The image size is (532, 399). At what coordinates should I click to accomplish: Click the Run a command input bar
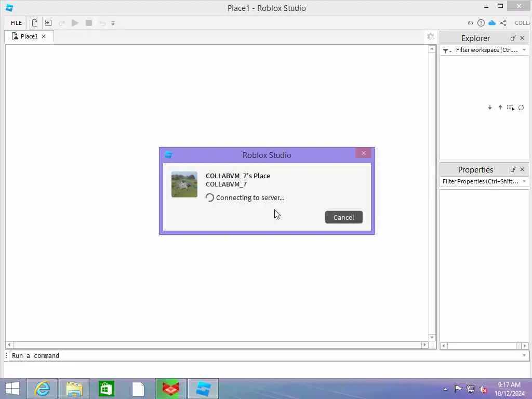(267, 355)
